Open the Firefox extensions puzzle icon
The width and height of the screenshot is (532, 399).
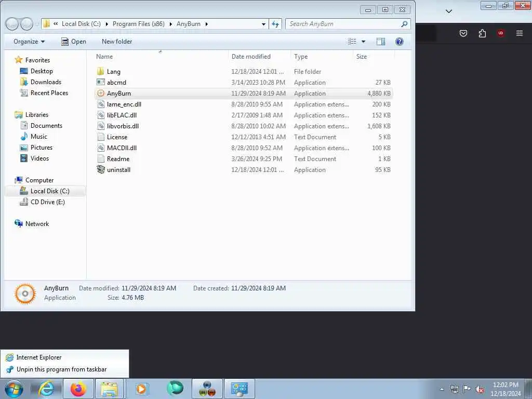pyautogui.click(x=482, y=33)
